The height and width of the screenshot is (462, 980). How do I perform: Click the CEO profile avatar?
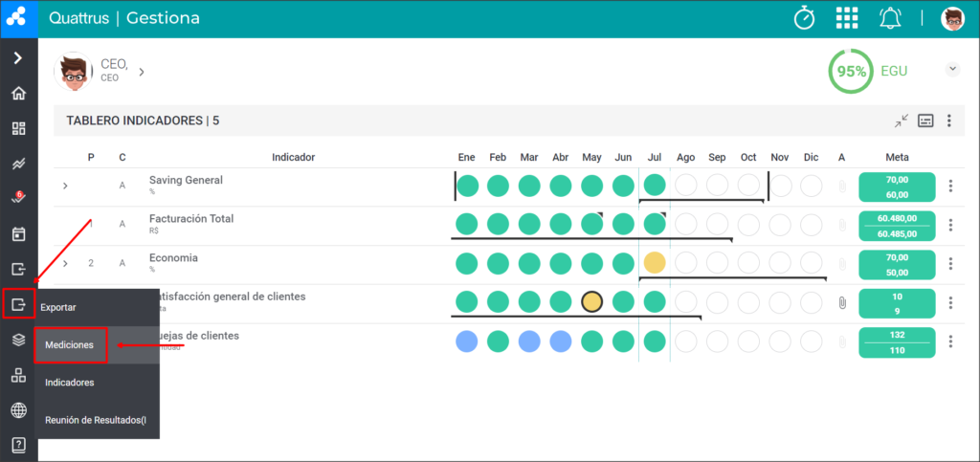pyautogui.click(x=74, y=72)
